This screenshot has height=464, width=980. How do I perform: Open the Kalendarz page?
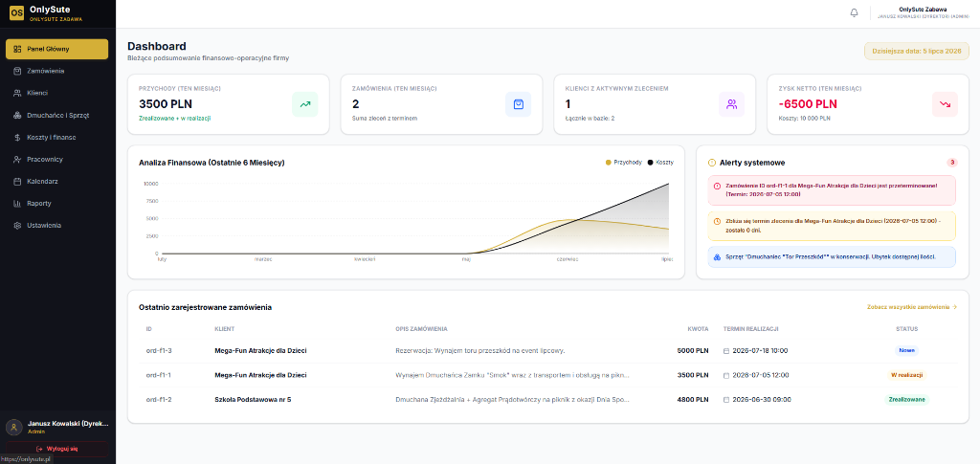(x=56, y=182)
